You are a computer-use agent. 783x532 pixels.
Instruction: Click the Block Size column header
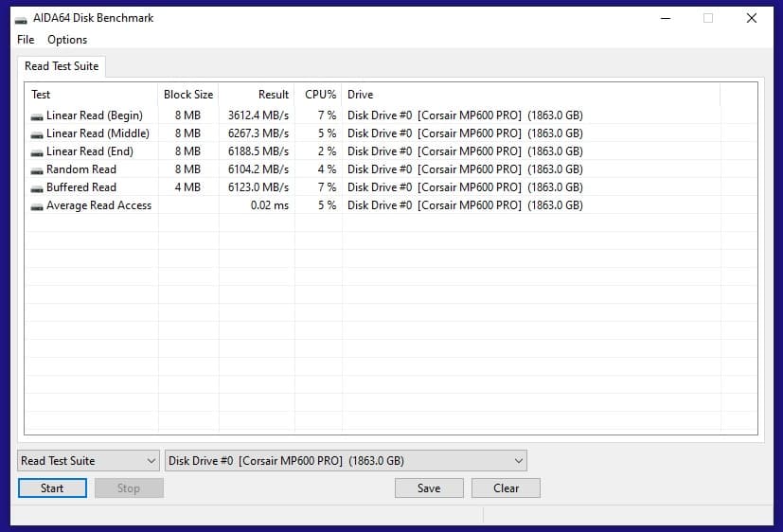(x=188, y=95)
